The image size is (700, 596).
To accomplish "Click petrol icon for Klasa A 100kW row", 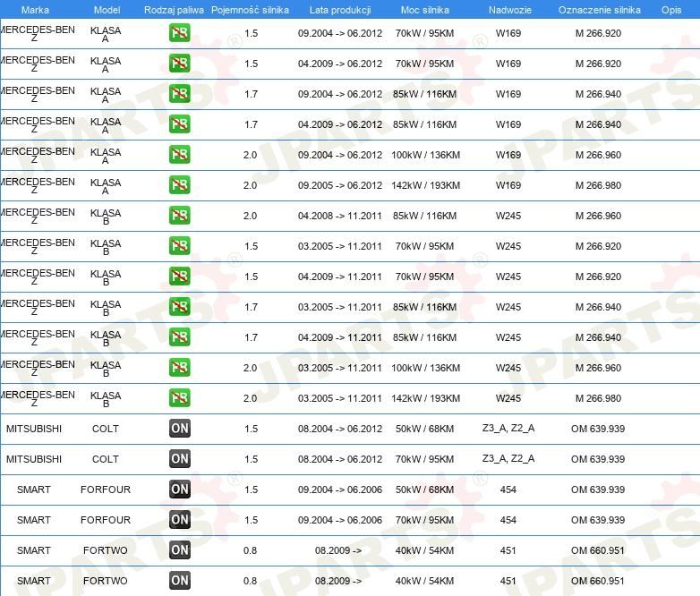I will (x=179, y=155).
